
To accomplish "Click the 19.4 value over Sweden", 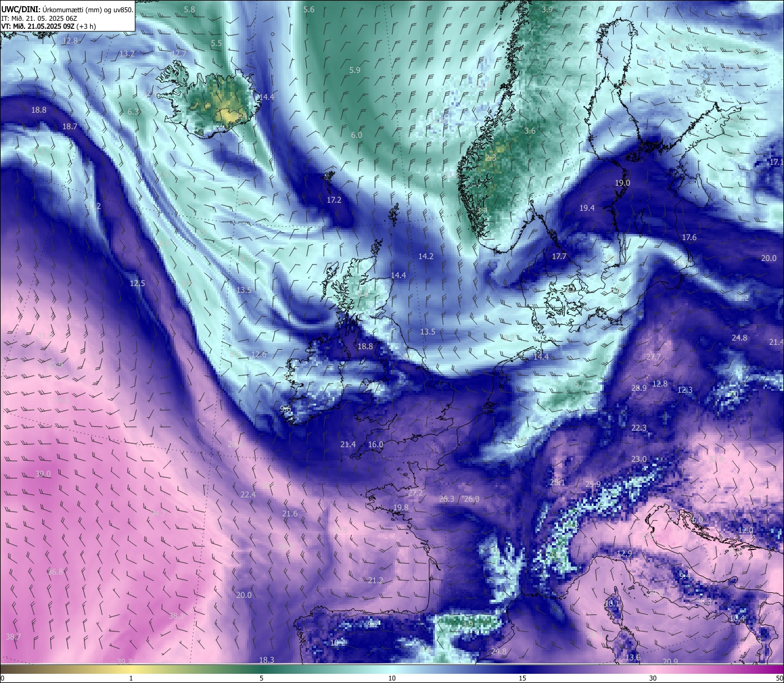I will tap(587, 208).
